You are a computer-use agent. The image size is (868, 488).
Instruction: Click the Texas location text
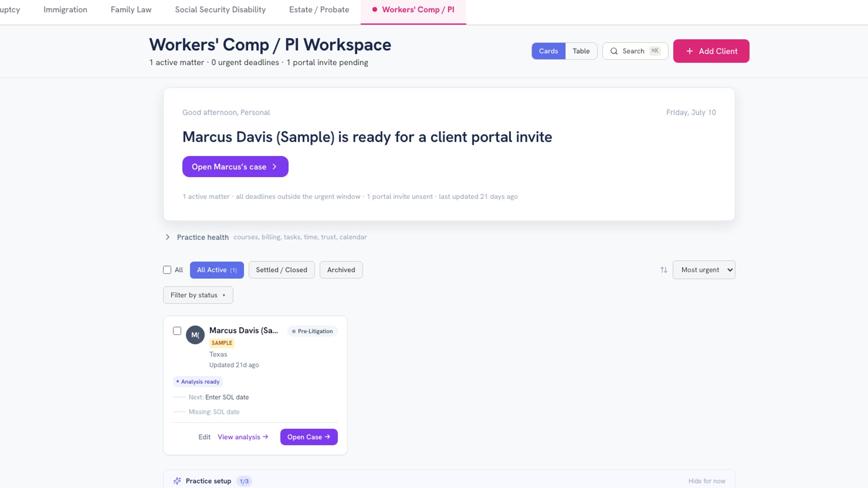coord(218,354)
